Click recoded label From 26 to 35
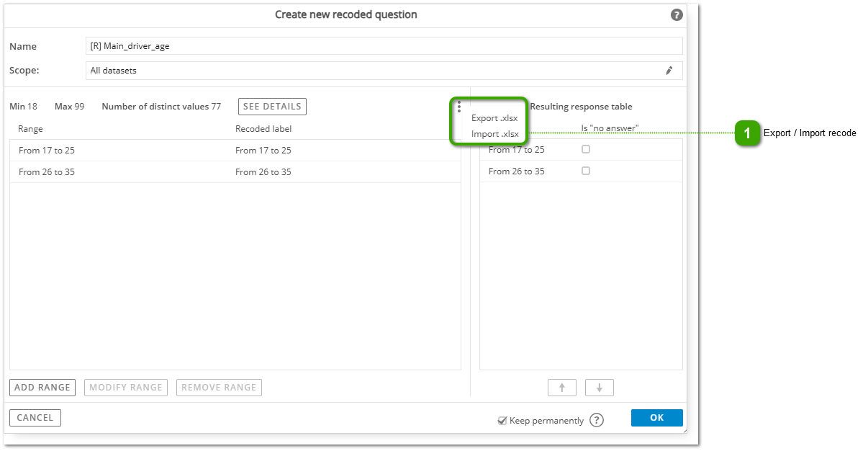Image resolution: width=868 pixels, height=451 pixels. [x=263, y=172]
